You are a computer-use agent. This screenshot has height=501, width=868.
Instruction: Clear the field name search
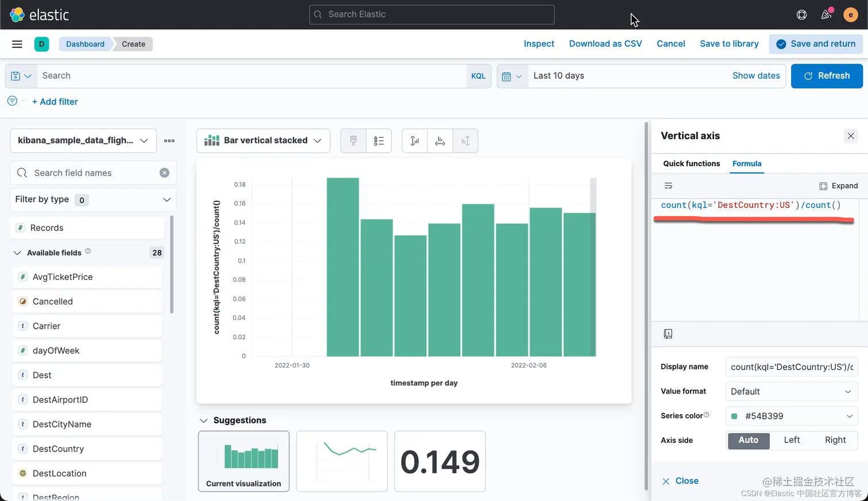click(164, 173)
